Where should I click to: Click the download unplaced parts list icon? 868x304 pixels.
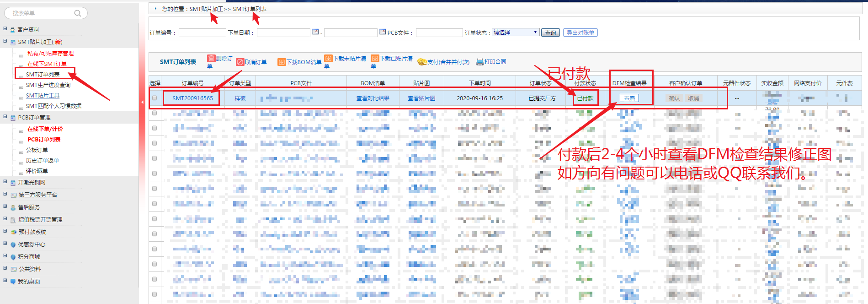point(328,59)
